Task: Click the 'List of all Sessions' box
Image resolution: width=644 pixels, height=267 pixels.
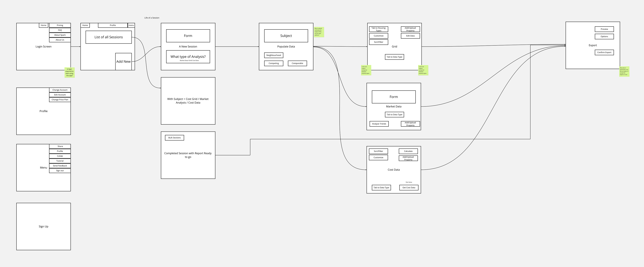Action: (109, 37)
